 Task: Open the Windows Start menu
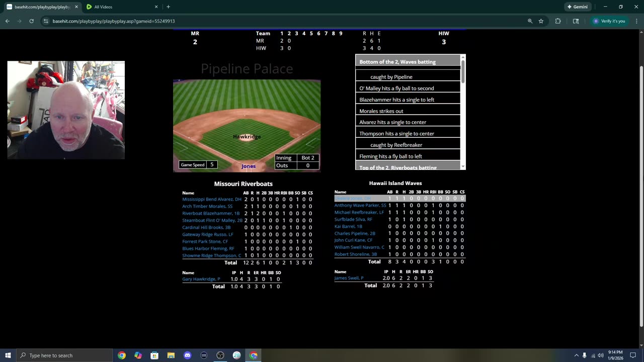pyautogui.click(x=8, y=355)
